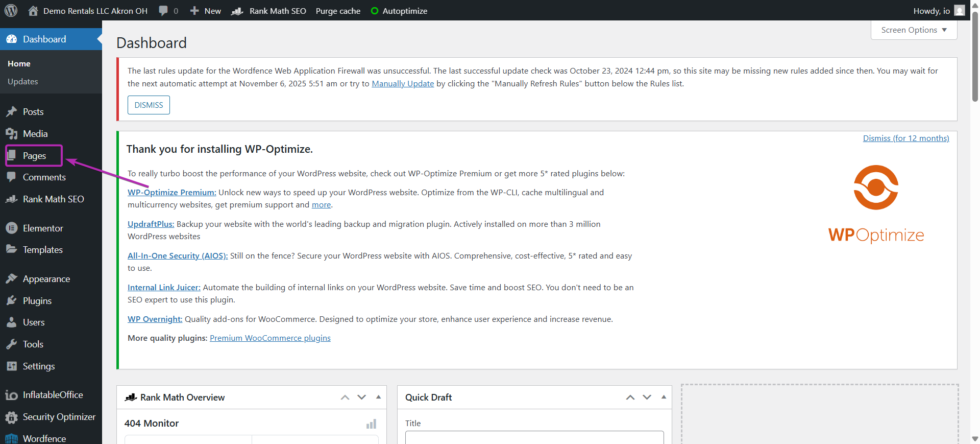Click into the Quick Draft Title field
The image size is (980, 444).
(x=534, y=437)
